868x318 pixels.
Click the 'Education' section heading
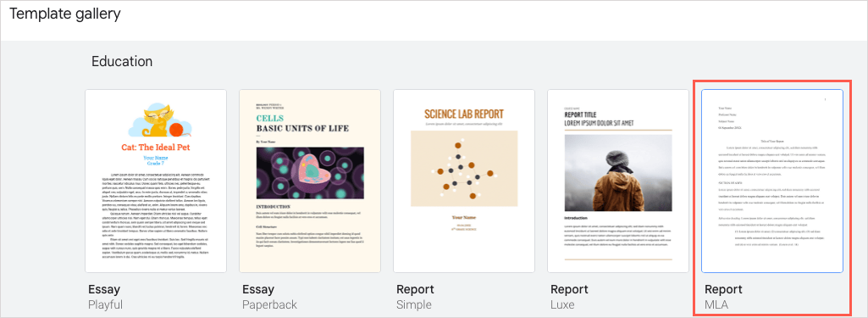point(122,61)
